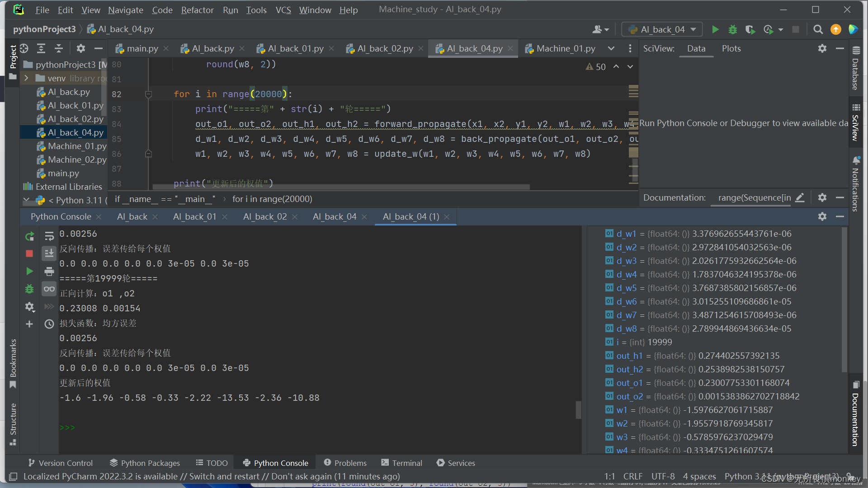Click the orange update arrow icon

(x=836, y=29)
